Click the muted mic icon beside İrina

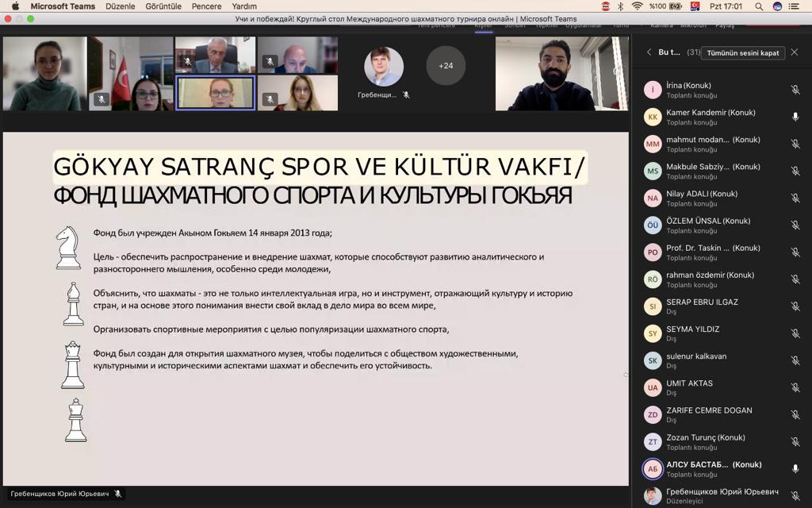[795, 90]
